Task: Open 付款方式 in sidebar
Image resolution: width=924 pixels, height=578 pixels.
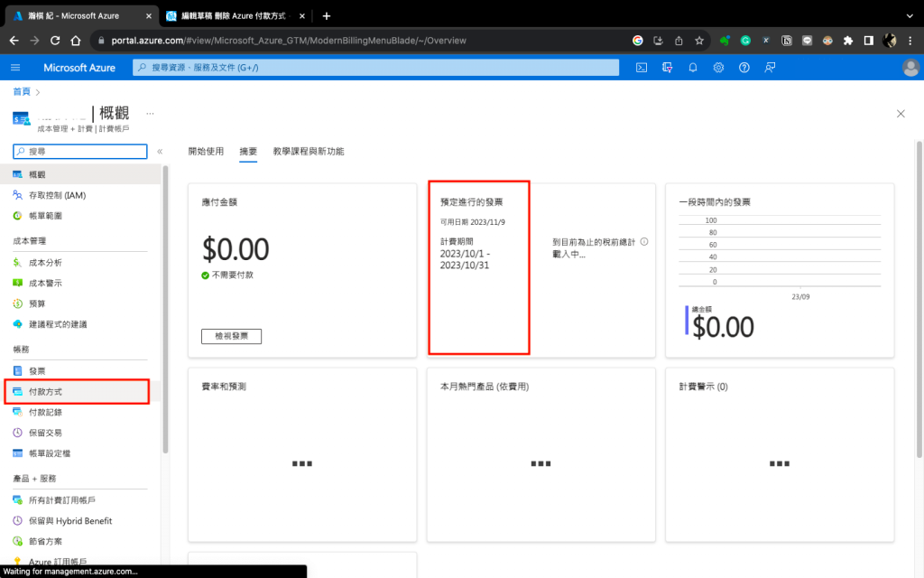Action: point(78,392)
